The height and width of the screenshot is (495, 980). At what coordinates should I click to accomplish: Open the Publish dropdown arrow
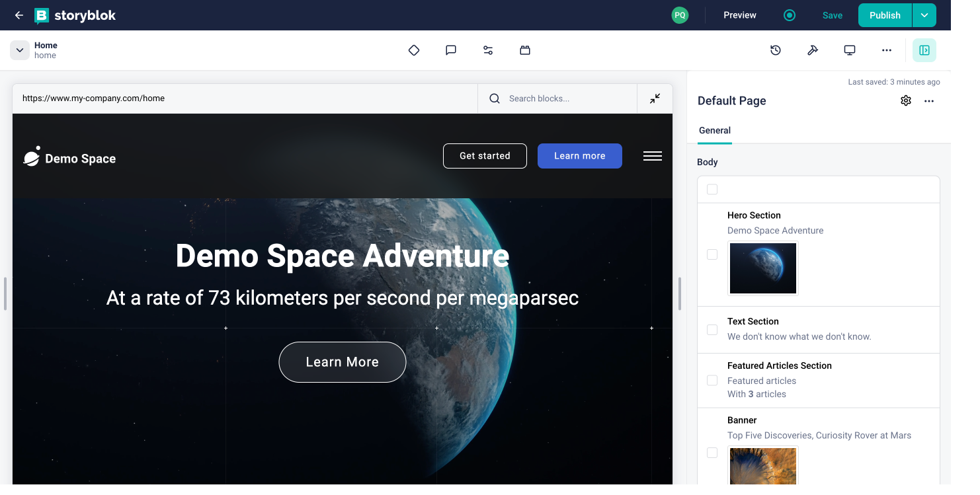tap(924, 15)
